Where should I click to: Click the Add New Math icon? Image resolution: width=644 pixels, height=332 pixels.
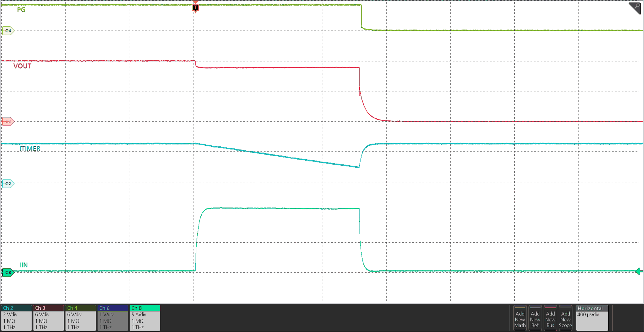(520, 319)
